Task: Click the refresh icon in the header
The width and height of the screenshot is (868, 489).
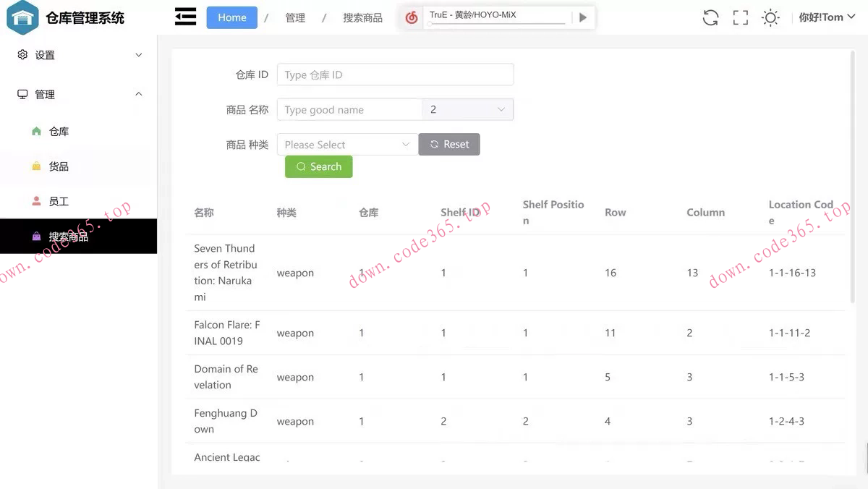Action: (710, 17)
